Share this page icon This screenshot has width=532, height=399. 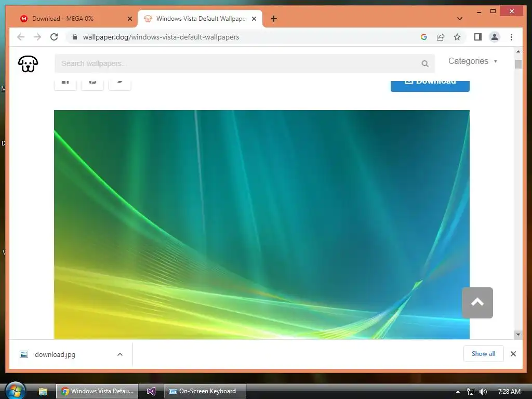441,37
